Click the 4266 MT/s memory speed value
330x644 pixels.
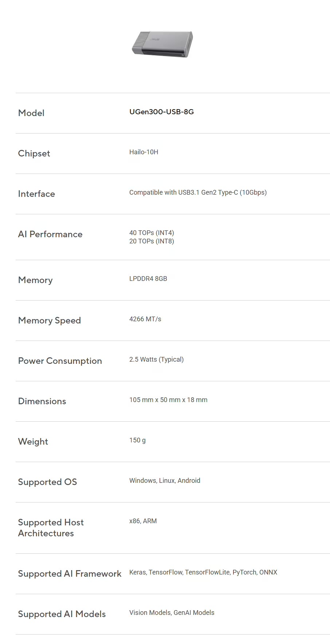(x=145, y=319)
